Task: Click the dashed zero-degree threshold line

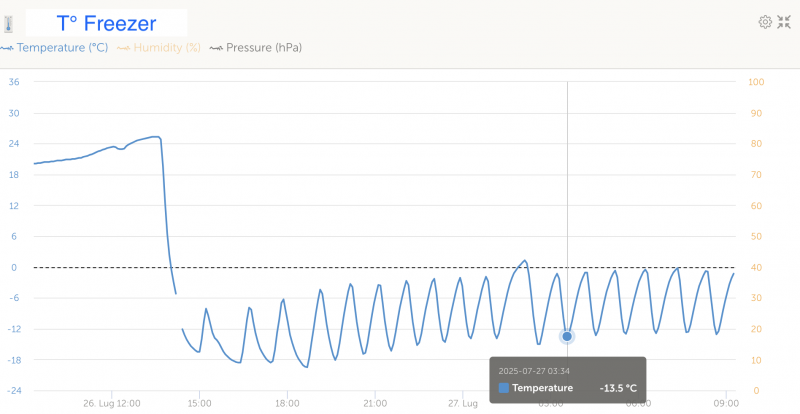Action: tap(384, 267)
